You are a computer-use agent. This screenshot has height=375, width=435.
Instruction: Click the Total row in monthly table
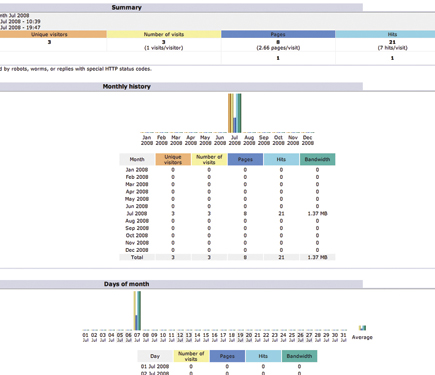[227, 257]
